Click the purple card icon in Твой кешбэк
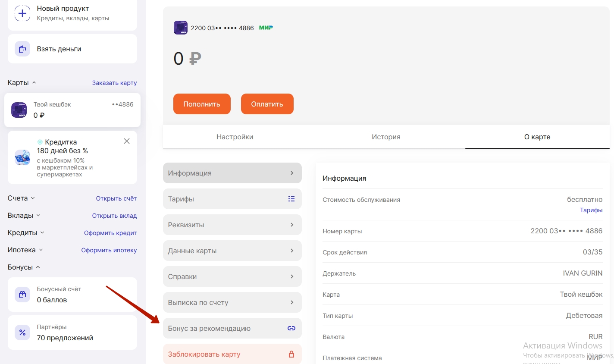This screenshot has width=614, height=364. click(x=19, y=110)
